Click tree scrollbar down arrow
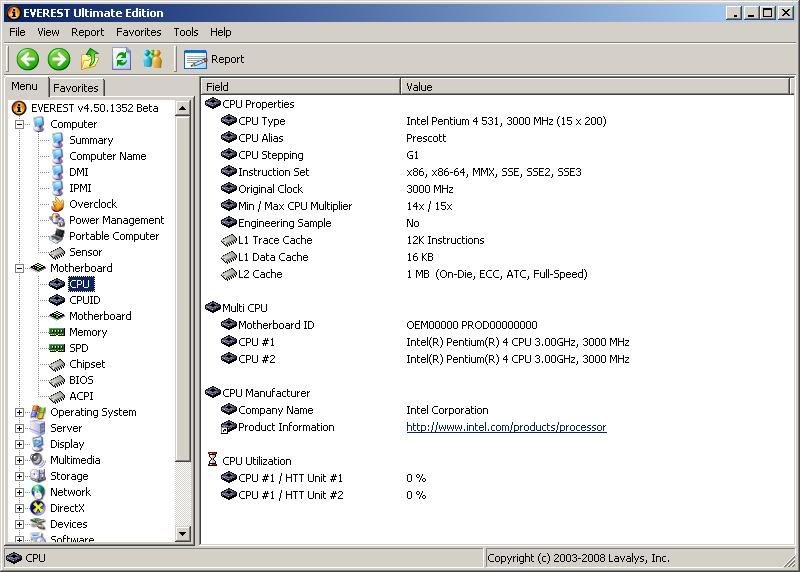 click(183, 534)
